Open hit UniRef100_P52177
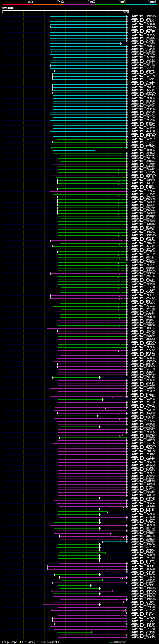Image resolution: width=159 pixels, height=644 pixels. pos(143,33)
